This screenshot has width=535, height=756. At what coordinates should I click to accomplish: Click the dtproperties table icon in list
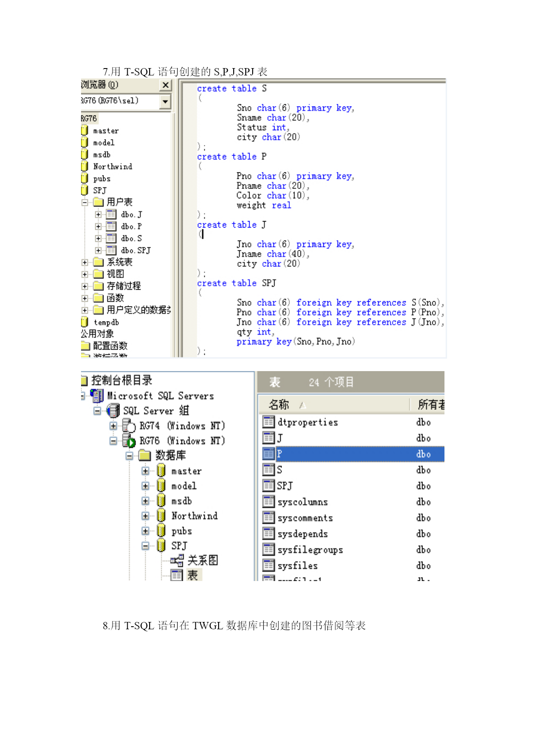click(x=269, y=422)
